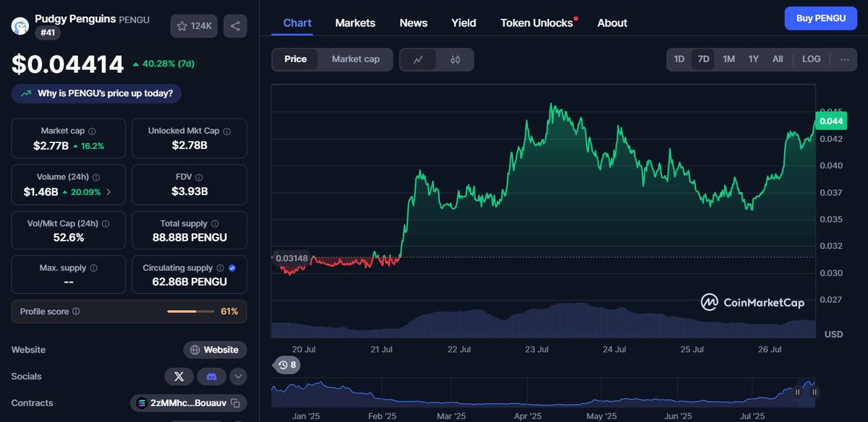Screen dimensions: 868x422
Task: Click the 23 Jul date axis label
Action: 536,349
